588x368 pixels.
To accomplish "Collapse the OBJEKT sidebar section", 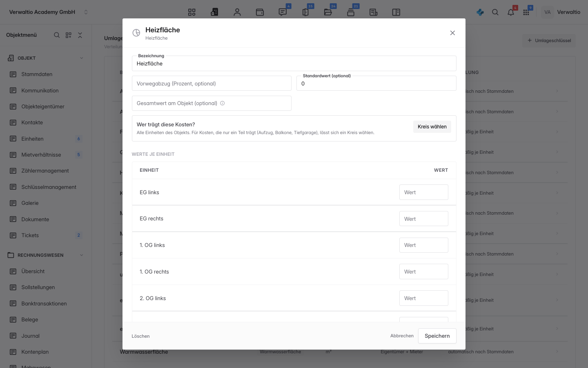I will click(x=81, y=58).
